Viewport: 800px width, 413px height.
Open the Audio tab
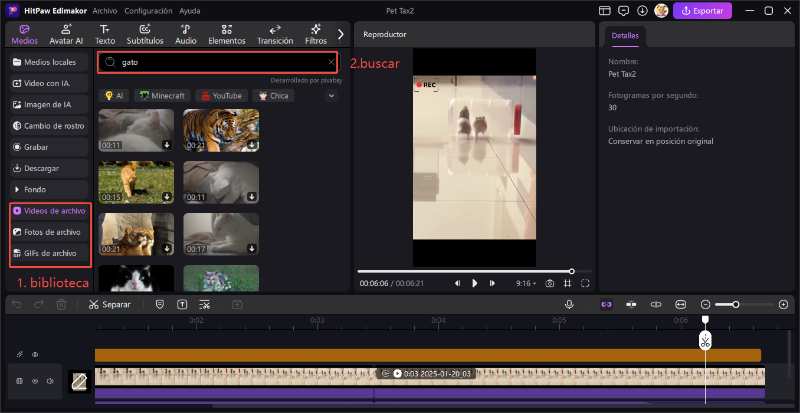click(x=186, y=35)
